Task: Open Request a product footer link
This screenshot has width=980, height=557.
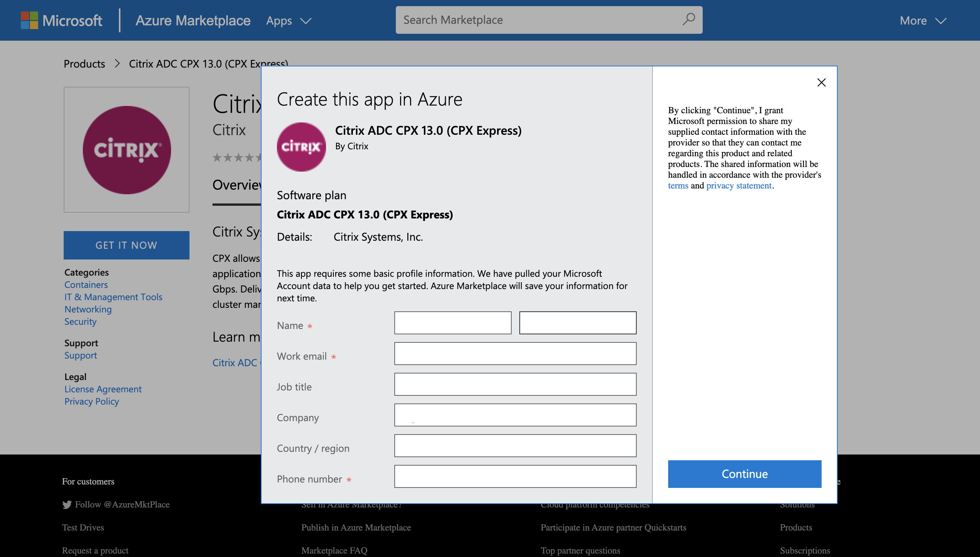Action: coord(95,550)
